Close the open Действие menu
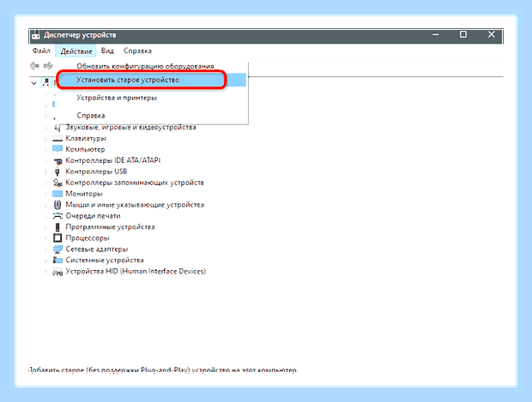This screenshot has width=532, height=402. point(76,51)
